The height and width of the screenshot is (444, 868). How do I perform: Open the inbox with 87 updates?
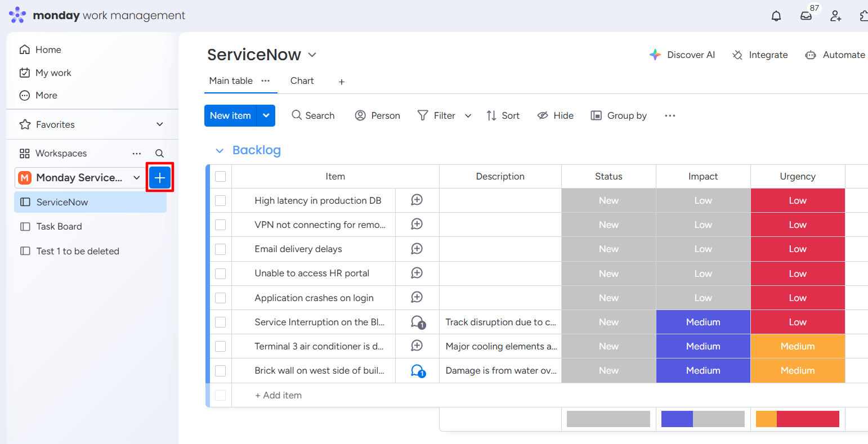pos(806,16)
